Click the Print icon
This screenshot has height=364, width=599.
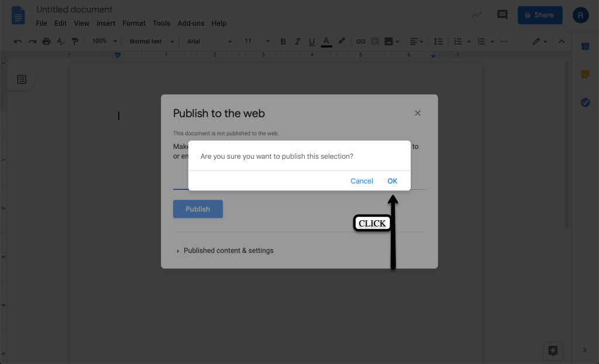(46, 41)
